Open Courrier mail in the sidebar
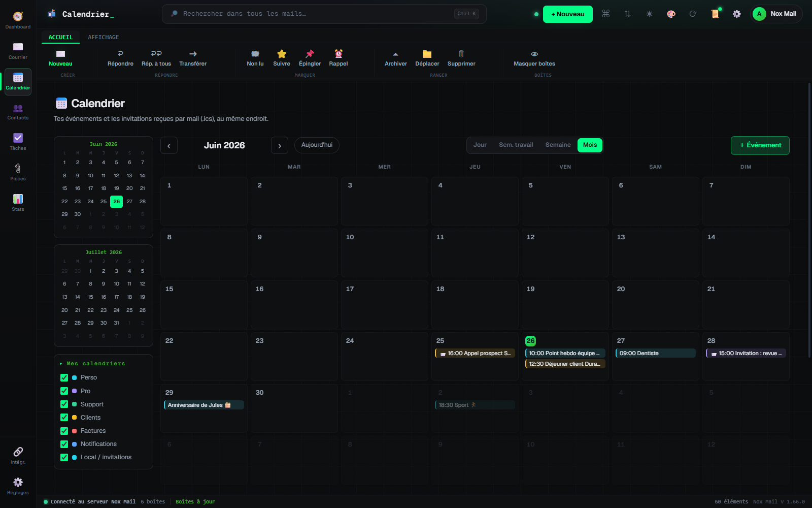 (x=18, y=51)
